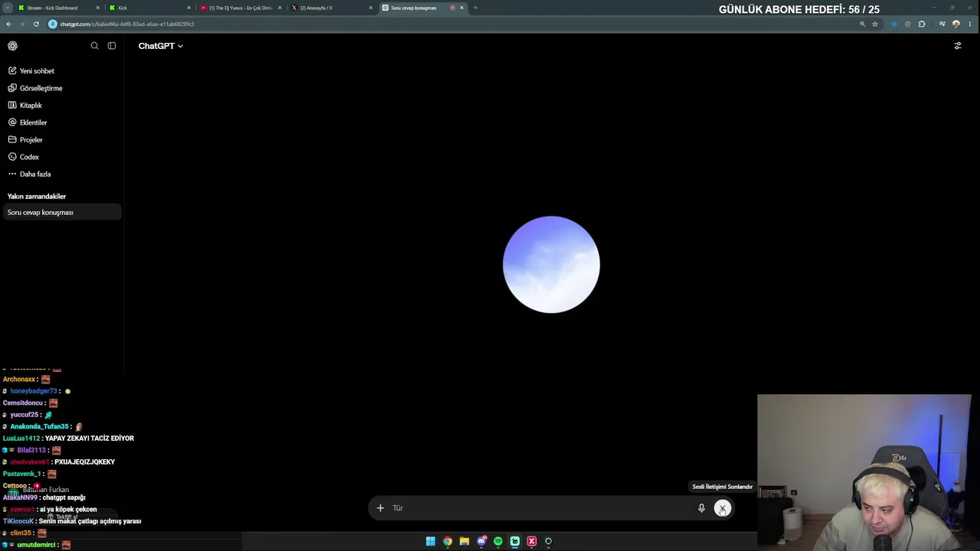Click the blue extension icon in toolbar
The height and width of the screenshot is (551, 980).
893,24
